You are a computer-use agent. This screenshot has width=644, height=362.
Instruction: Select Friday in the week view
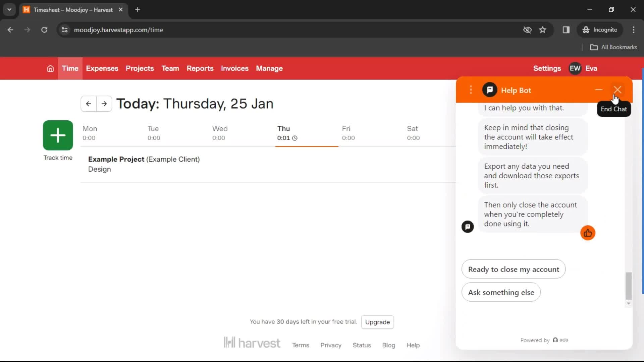(x=372, y=133)
